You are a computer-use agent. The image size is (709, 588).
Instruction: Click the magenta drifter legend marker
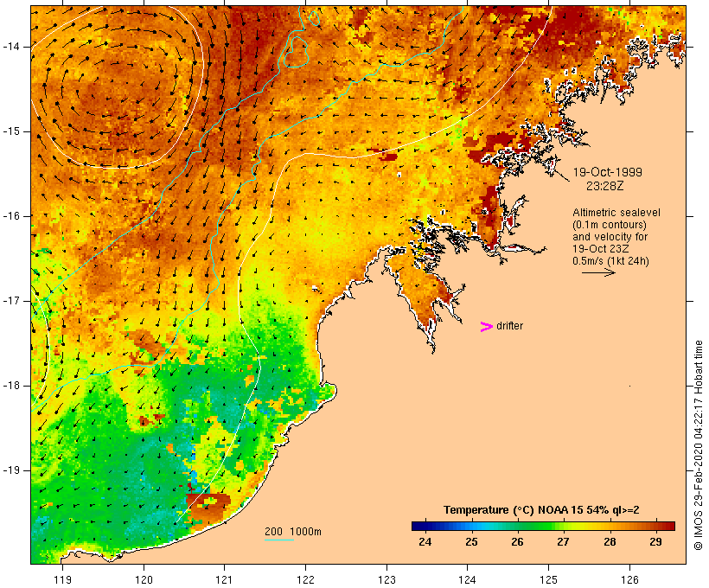click(x=486, y=327)
